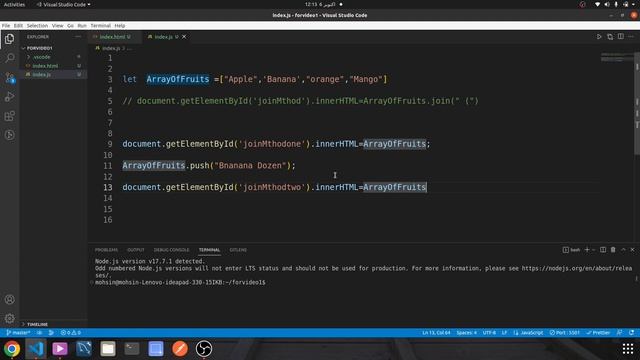Viewport: 640px width, 360px height.
Task: Open the Visual Studio Code app menu in top bar
Action: click(64, 4)
